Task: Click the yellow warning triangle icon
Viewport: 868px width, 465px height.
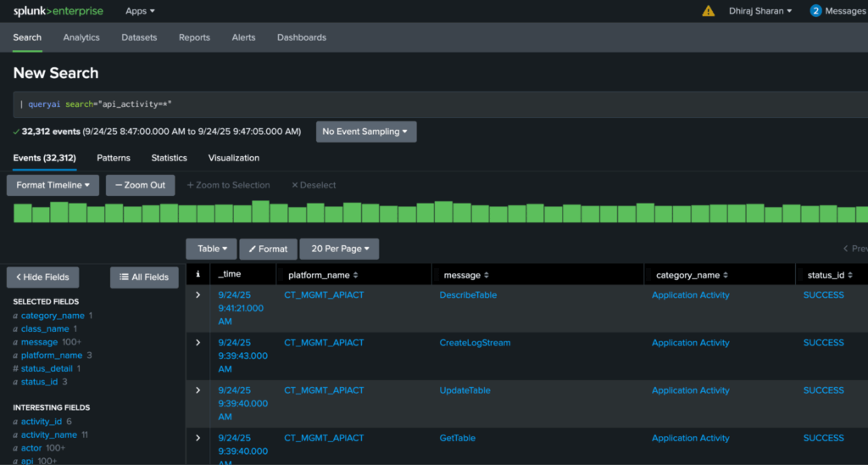Action: (708, 11)
